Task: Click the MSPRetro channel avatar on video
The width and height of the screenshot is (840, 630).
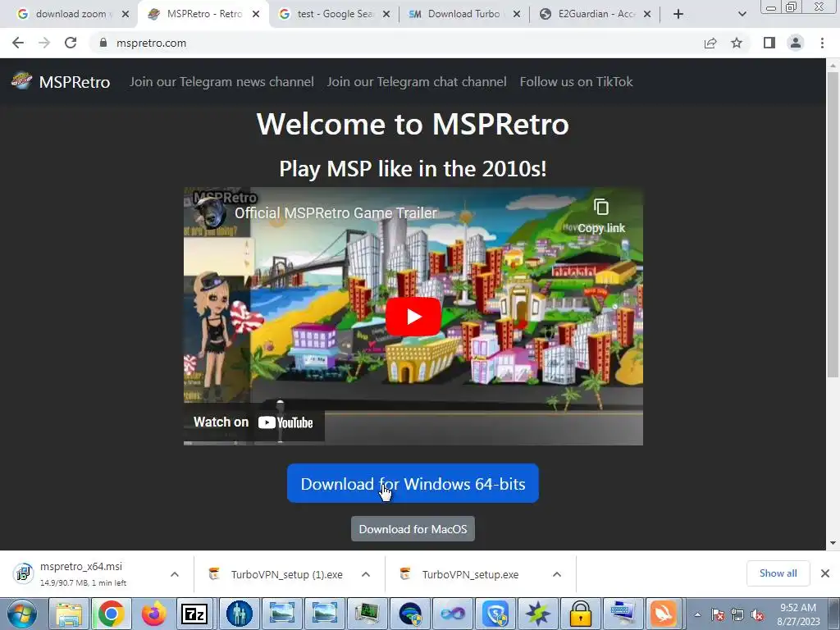Action: click(x=209, y=213)
